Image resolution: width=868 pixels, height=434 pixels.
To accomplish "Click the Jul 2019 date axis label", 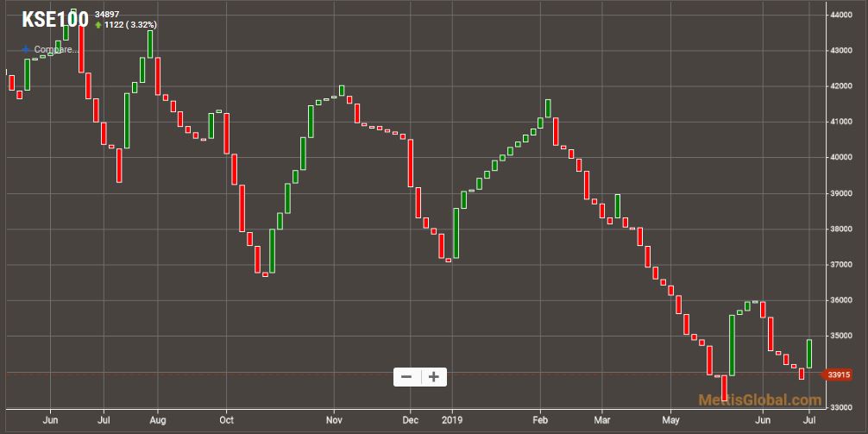I will pyautogui.click(x=810, y=419).
